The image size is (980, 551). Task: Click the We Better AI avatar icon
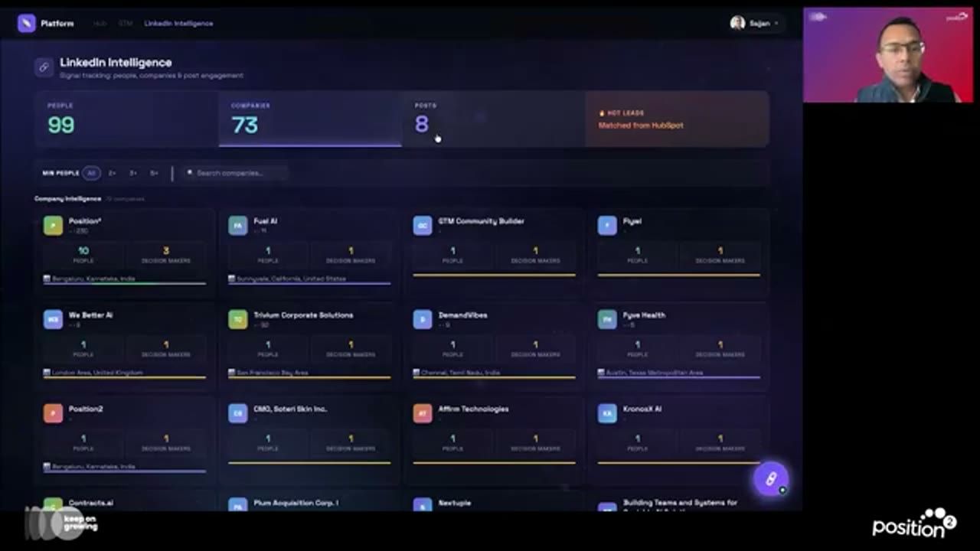pyautogui.click(x=53, y=320)
